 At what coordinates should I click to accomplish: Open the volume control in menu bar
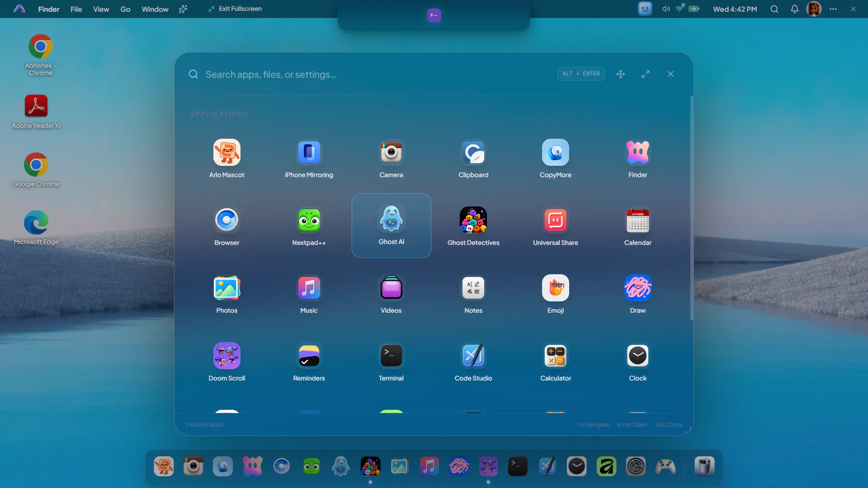coord(666,9)
